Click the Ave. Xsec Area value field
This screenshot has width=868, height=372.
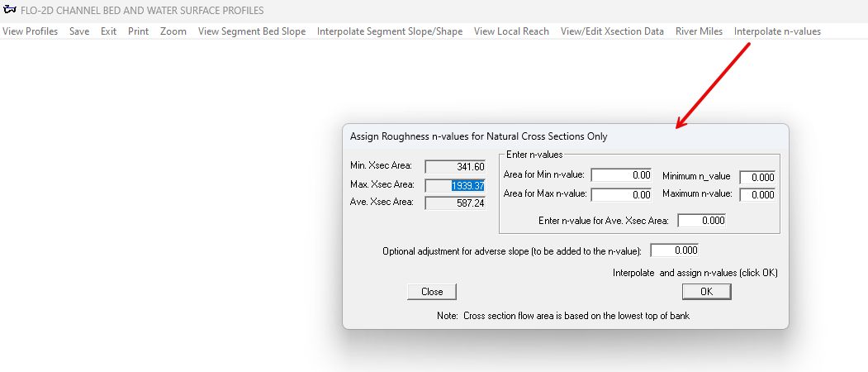(456, 203)
